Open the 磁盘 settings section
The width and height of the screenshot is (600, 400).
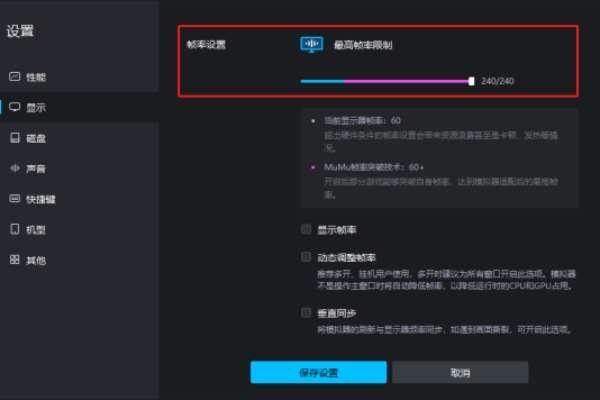pos(79,138)
